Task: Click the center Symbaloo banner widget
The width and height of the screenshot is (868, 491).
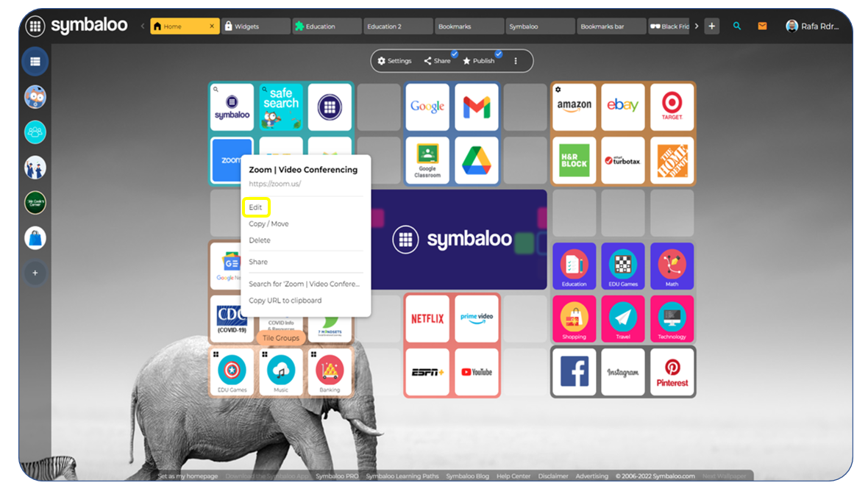Action: pos(459,240)
